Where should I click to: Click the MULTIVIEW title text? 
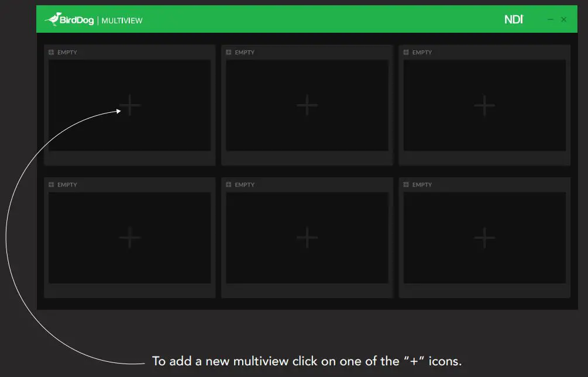[x=121, y=20]
